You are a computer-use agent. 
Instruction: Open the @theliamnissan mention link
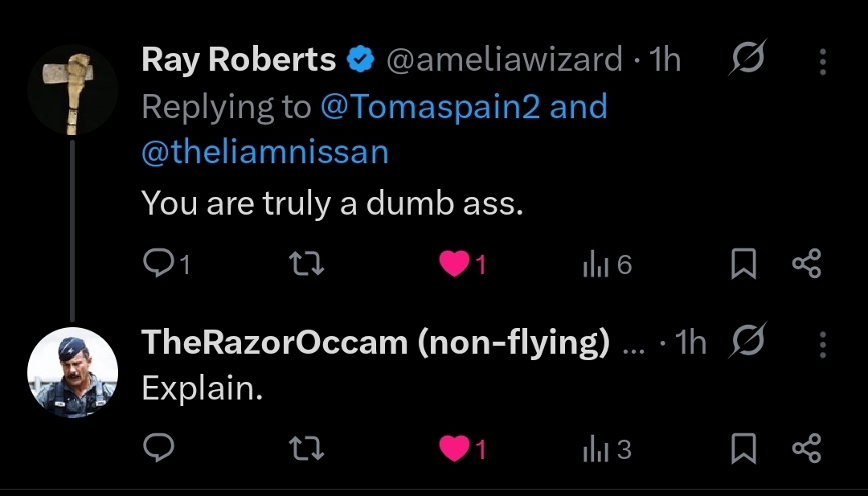(x=265, y=152)
